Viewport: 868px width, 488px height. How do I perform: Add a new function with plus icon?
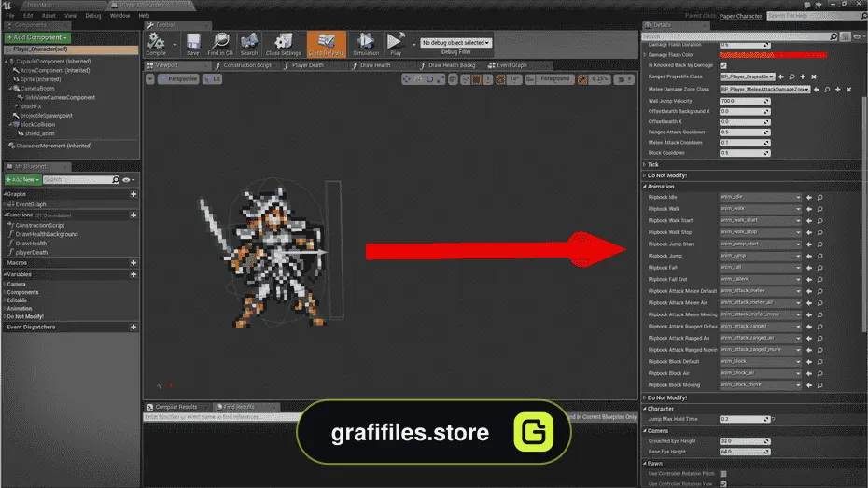coord(133,215)
